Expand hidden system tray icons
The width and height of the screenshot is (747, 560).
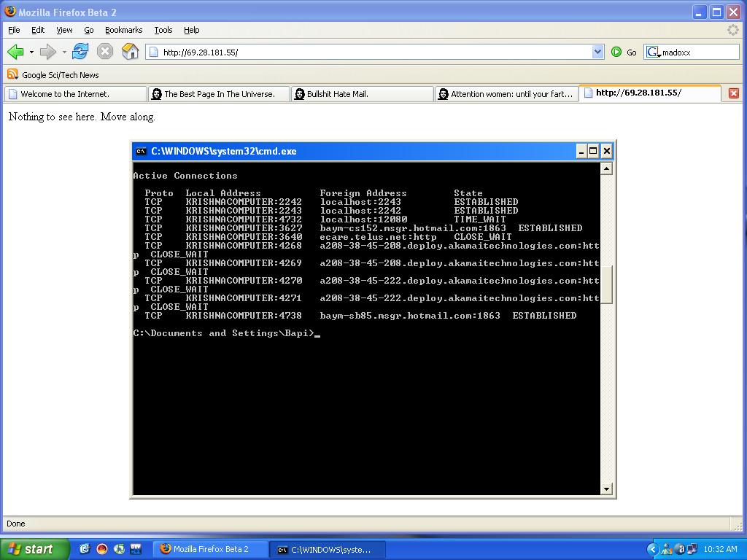[x=652, y=549]
